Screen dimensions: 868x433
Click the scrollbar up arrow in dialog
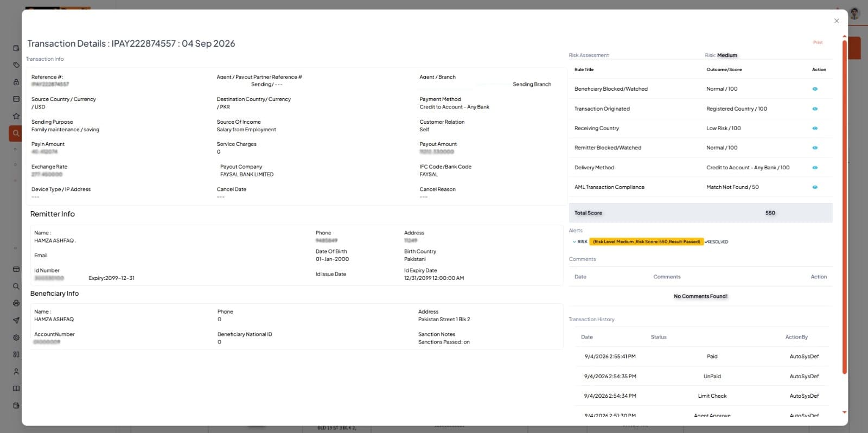845,36
